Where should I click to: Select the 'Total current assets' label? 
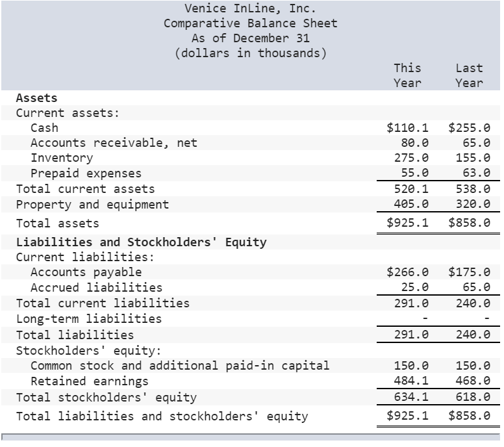[x=85, y=189]
